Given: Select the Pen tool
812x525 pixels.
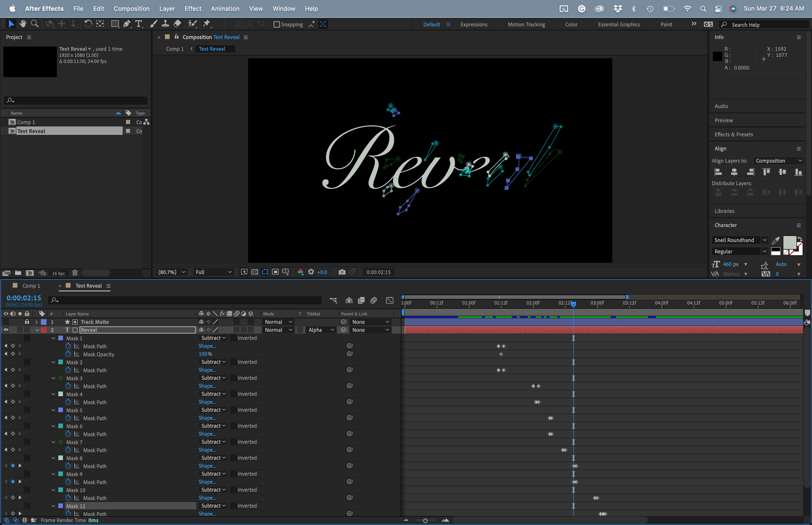Looking at the screenshot, I should 127,24.
